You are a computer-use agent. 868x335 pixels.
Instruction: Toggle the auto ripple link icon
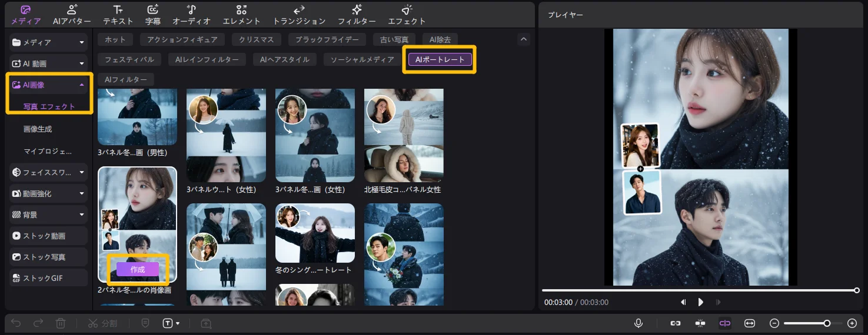click(x=676, y=323)
